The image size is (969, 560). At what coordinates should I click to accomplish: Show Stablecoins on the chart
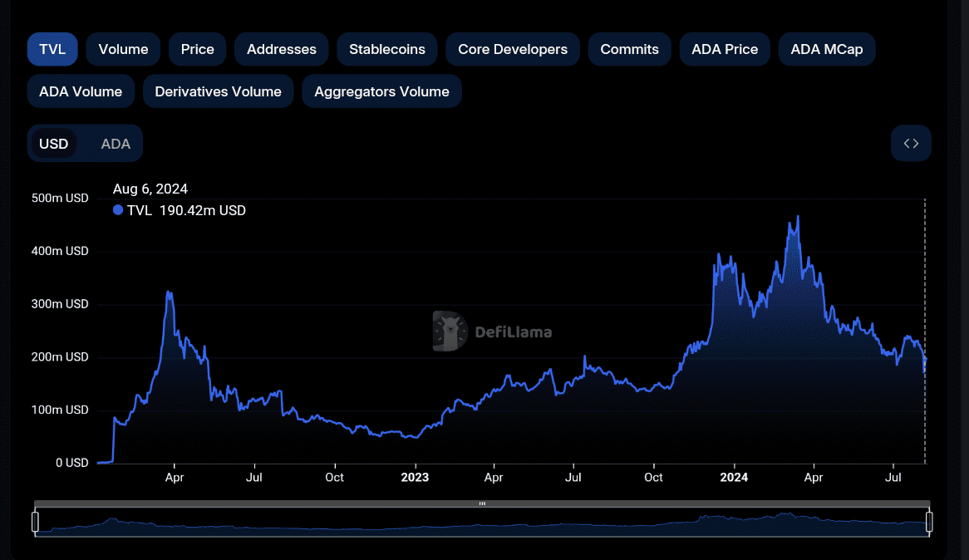[387, 49]
